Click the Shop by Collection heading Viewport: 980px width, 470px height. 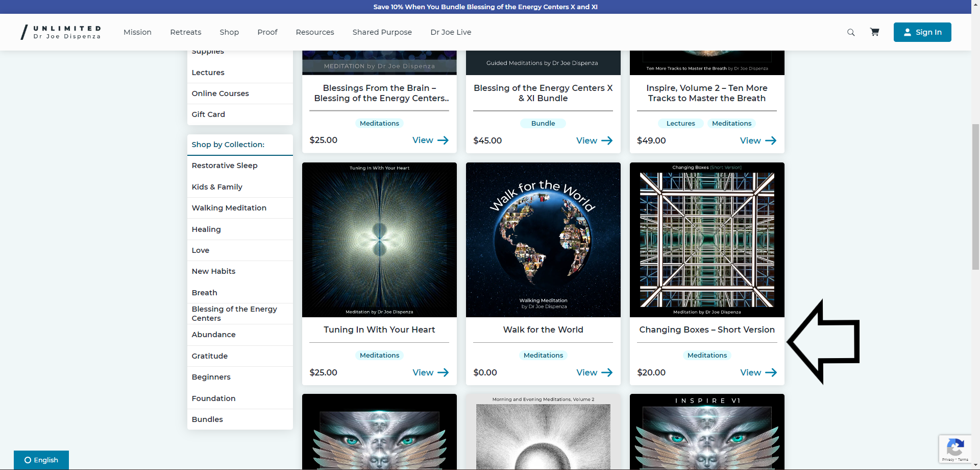pos(228,145)
